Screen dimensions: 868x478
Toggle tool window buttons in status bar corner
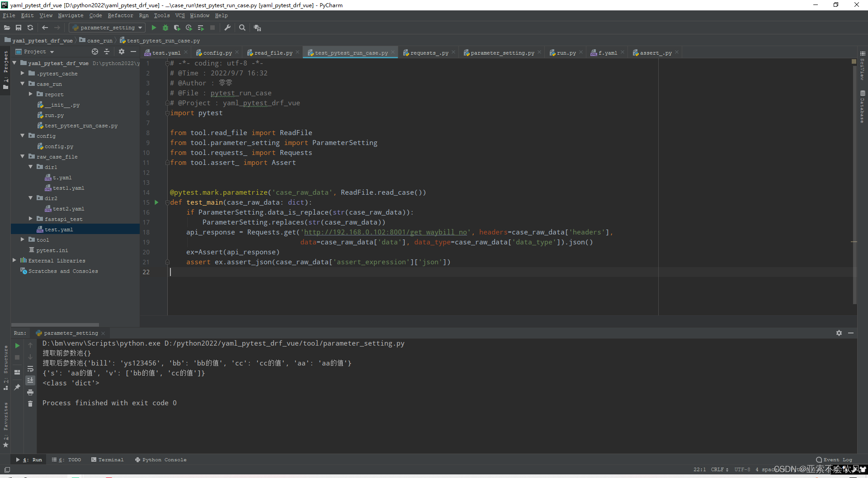click(7, 470)
